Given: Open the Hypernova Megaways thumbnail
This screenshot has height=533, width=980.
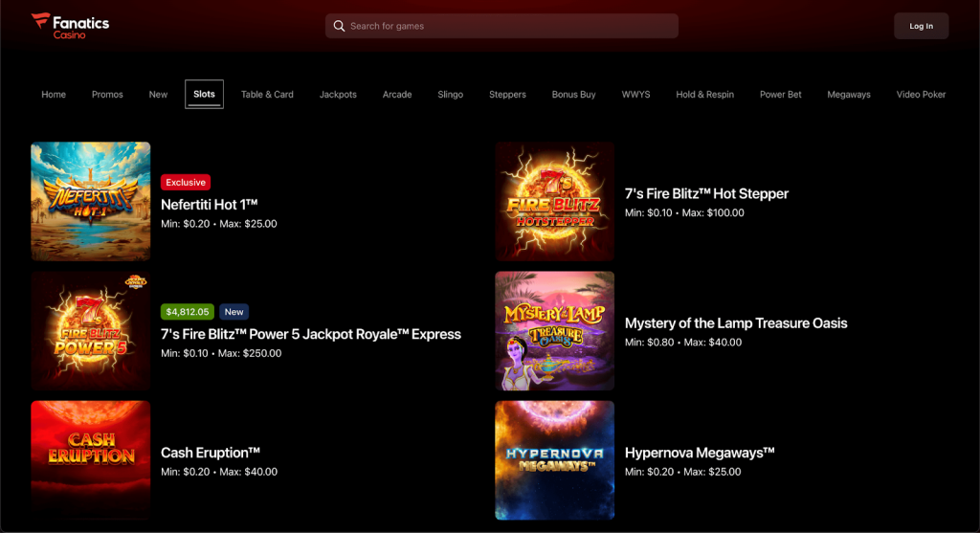Looking at the screenshot, I should [x=555, y=460].
